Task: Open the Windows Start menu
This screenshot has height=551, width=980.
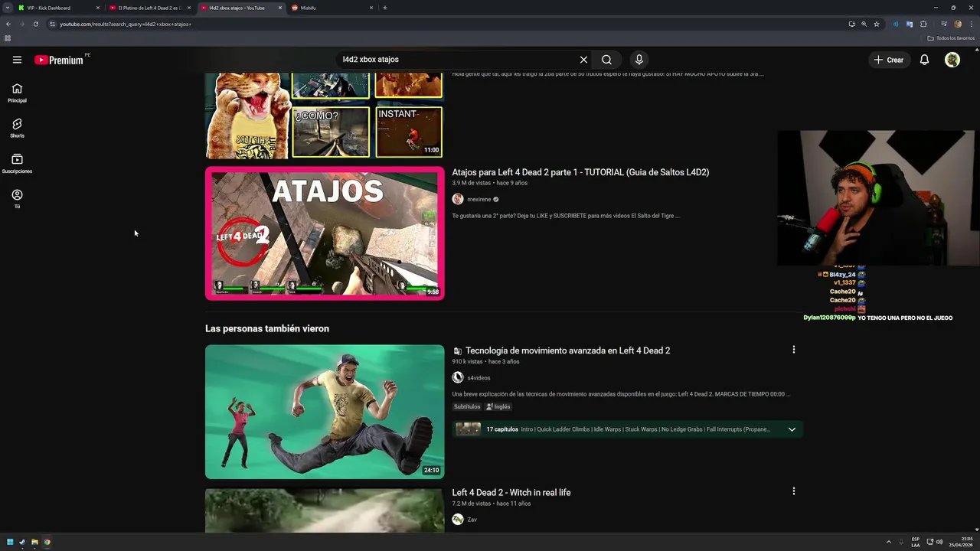Action: pos(10,542)
